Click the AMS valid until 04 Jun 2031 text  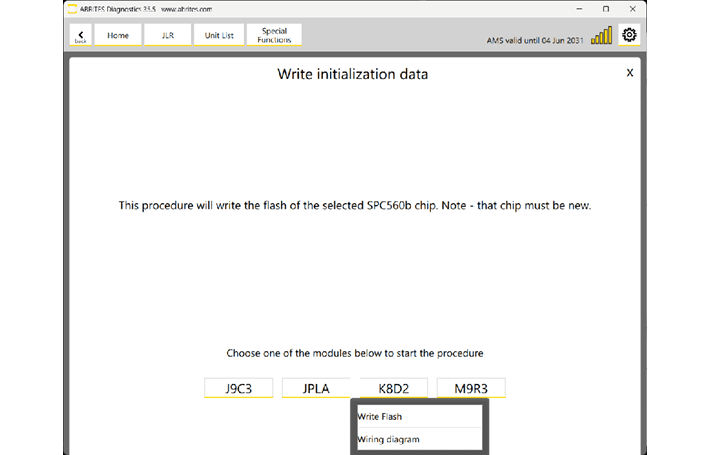(x=535, y=40)
